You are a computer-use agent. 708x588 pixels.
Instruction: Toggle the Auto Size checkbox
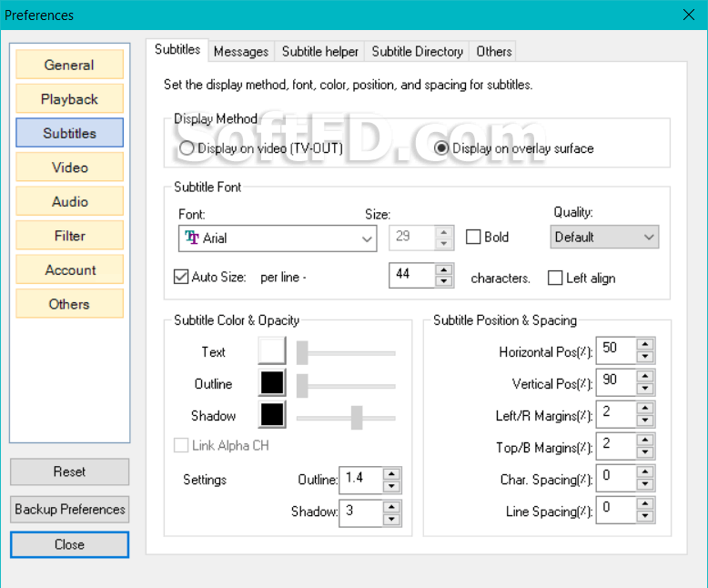pyautogui.click(x=209, y=277)
